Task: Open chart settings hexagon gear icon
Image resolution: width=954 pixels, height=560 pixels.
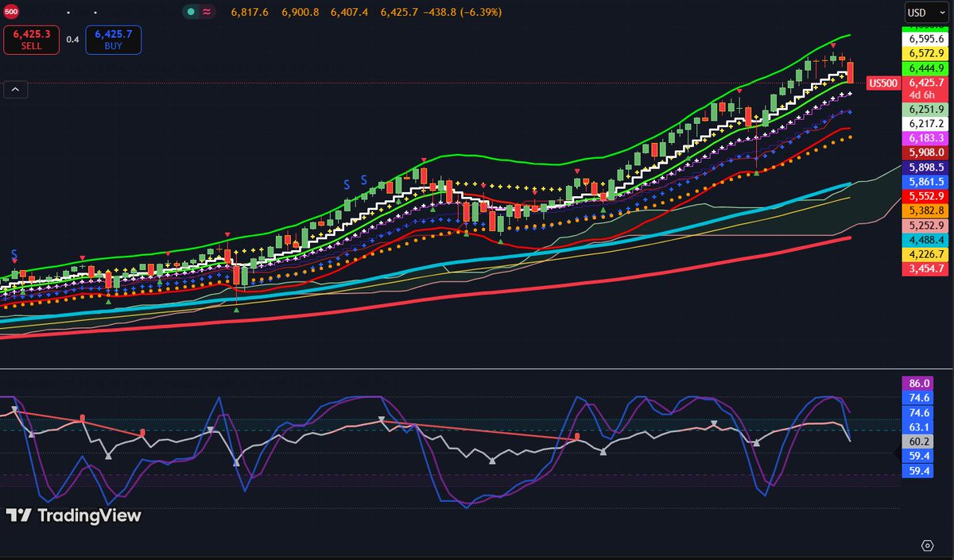Action: pos(927,546)
